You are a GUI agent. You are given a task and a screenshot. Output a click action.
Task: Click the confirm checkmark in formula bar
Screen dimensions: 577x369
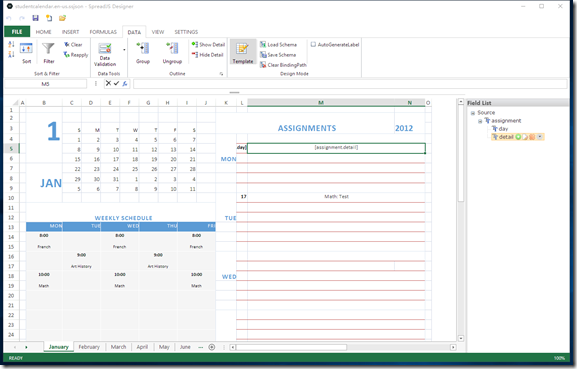116,84
